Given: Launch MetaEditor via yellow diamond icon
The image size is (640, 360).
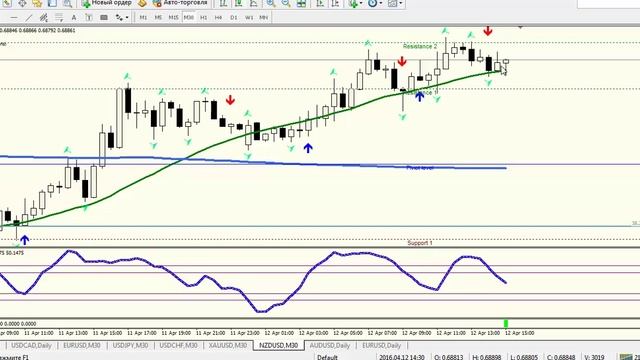Looking at the screenshot, I should 142,3.
